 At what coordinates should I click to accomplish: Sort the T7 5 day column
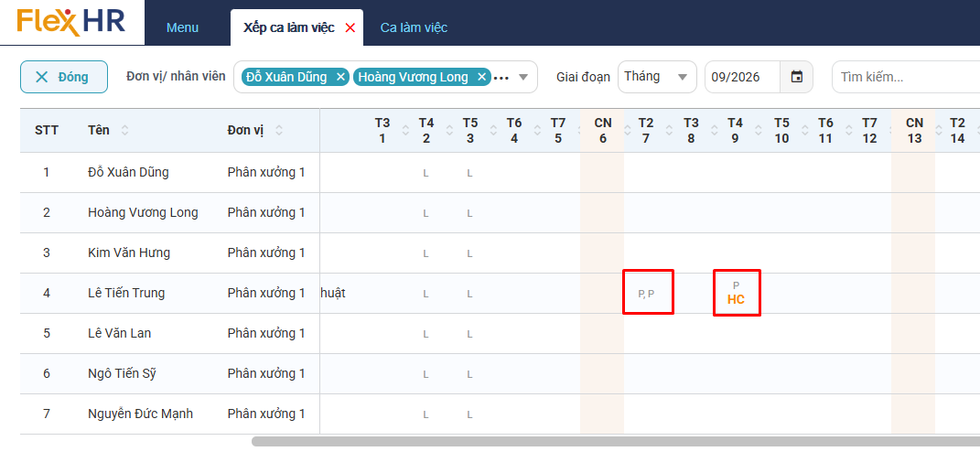[x=581, y=131]
